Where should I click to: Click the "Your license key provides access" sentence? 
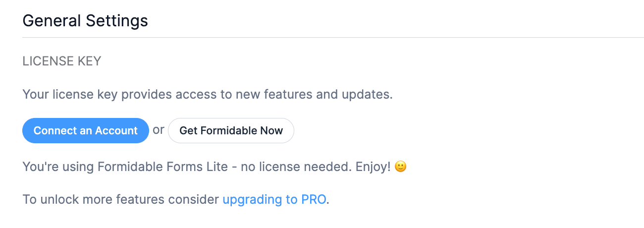[207, 94]
